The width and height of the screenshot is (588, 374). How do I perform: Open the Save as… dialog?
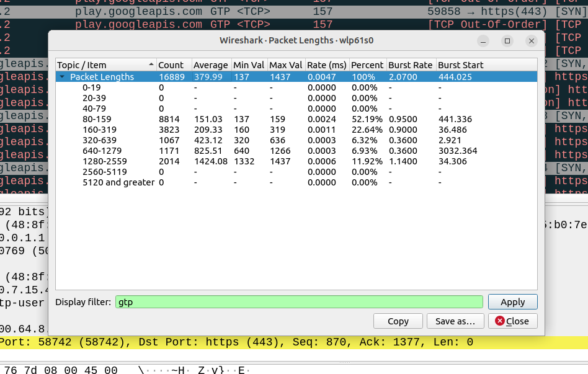click(455, 321)
